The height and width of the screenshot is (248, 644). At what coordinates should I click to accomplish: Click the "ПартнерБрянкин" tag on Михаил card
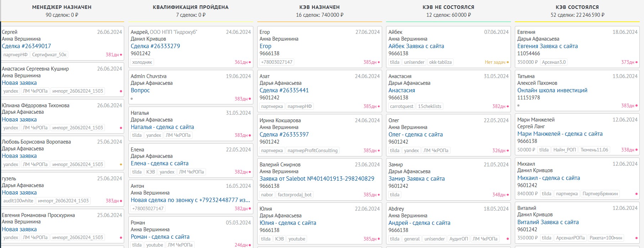click(600, 193)
